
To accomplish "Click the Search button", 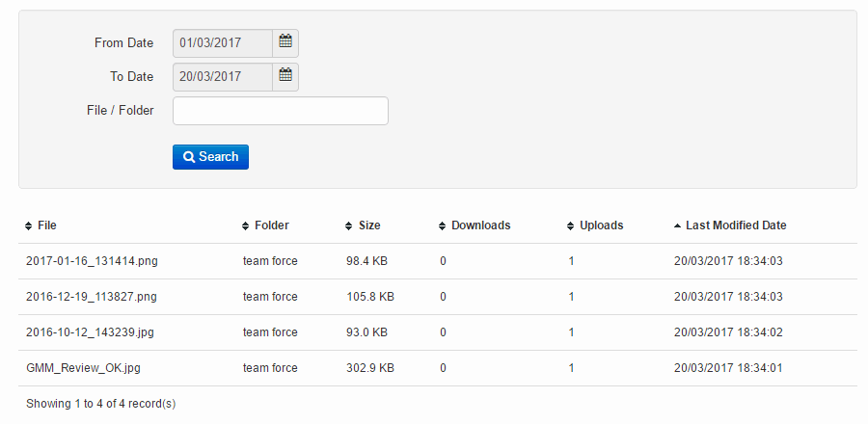I will [x=210, y=157].
